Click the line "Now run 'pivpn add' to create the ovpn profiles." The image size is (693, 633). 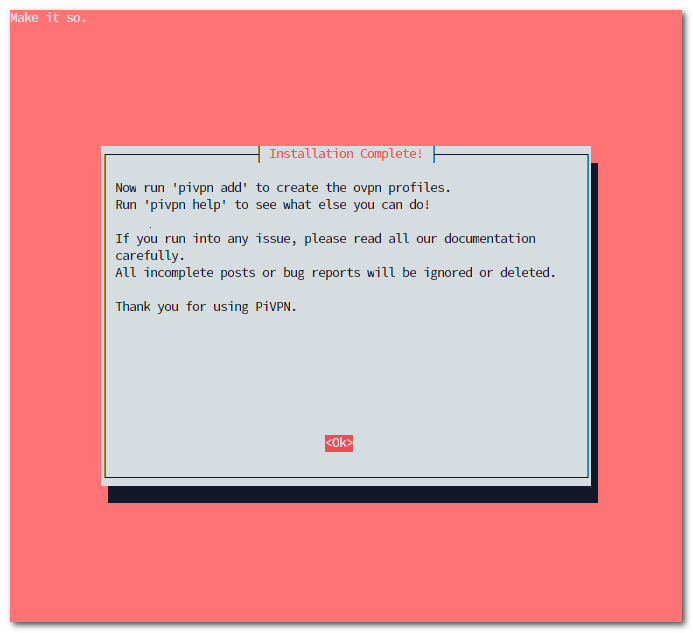click(x=283, y=188)
